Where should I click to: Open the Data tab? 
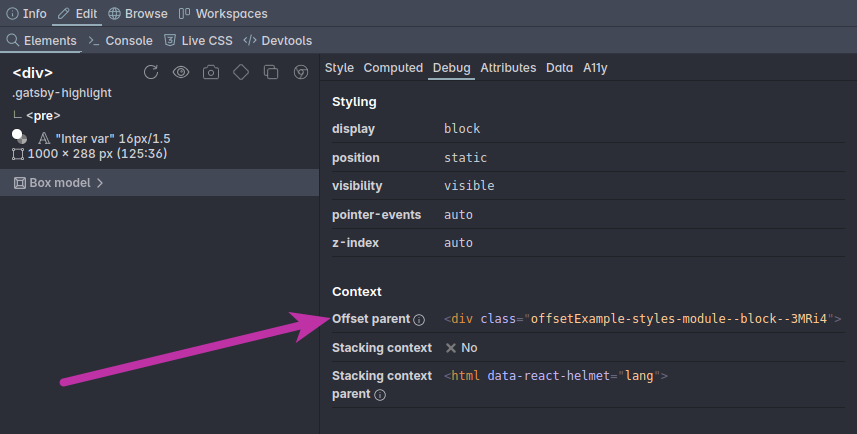pyautogui.click(x=560, y=68)
